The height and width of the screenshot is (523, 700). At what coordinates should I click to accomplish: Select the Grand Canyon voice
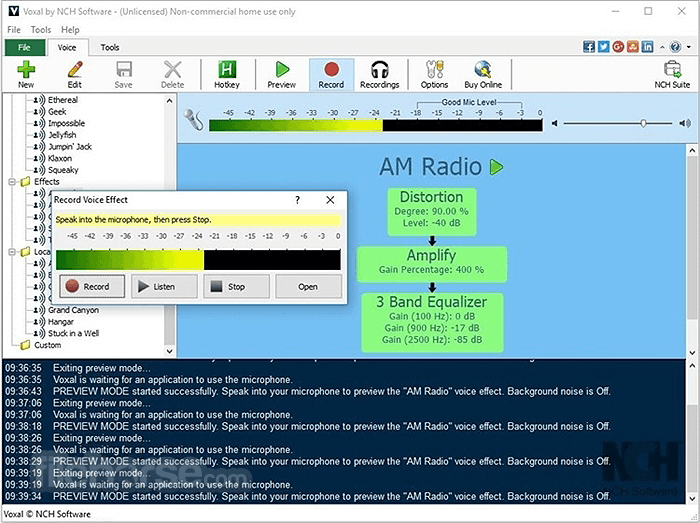click(73, 310)
